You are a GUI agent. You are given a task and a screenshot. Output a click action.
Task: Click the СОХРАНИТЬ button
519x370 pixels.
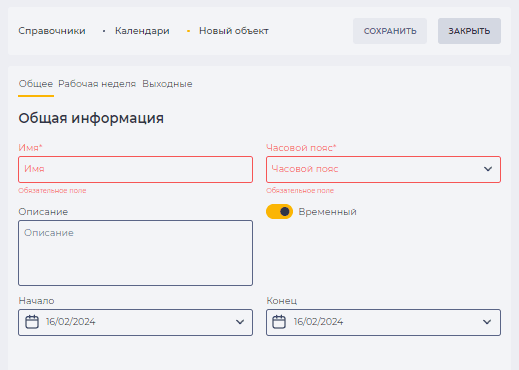(x=390, y=31)
